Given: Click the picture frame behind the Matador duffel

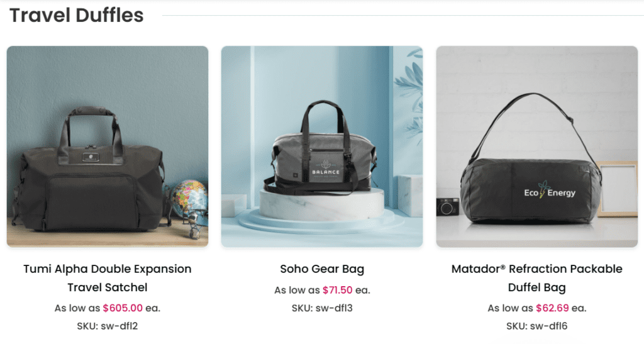Looking at the screenshot, I should (x=616, y=189).
